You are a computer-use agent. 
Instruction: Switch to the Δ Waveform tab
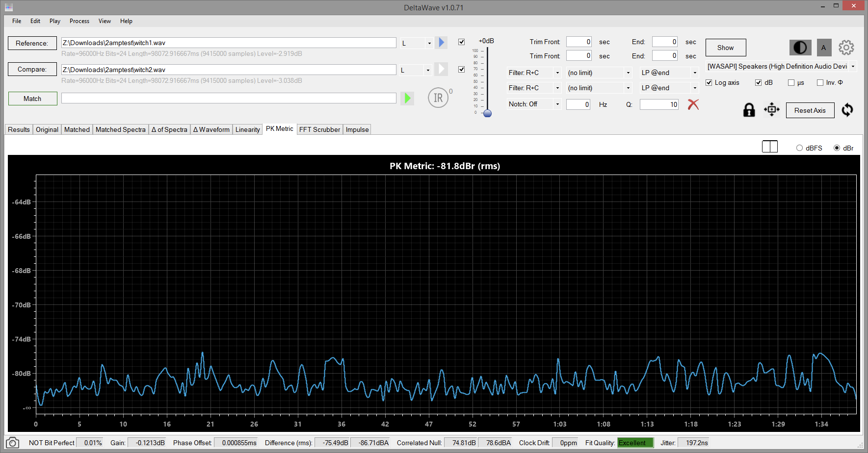coord(211,129)
